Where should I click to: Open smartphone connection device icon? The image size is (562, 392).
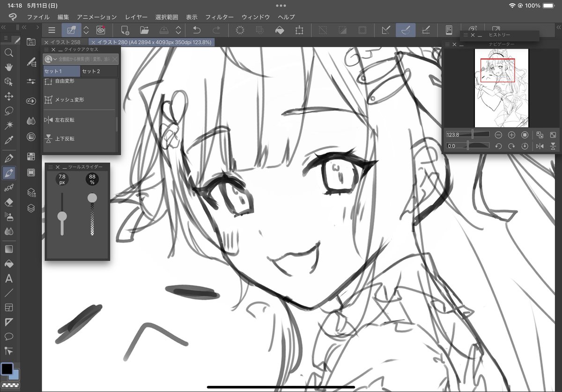point(449,30)
